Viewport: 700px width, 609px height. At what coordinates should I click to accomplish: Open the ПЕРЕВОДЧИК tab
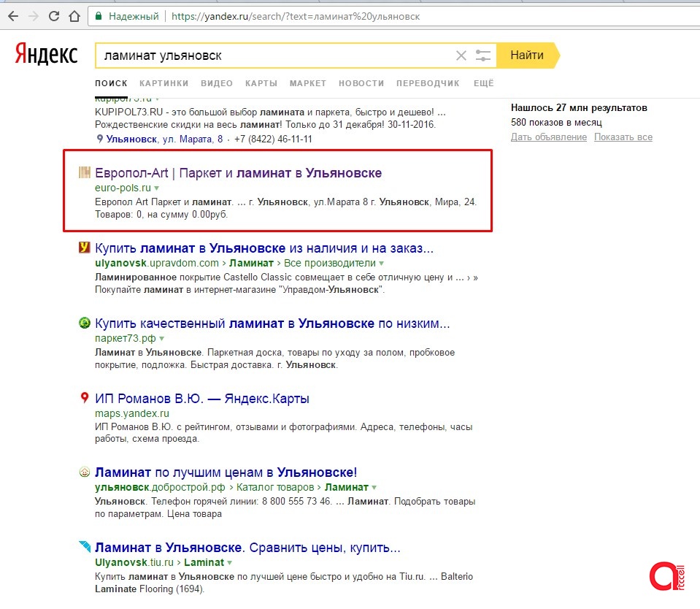[428, 83]
